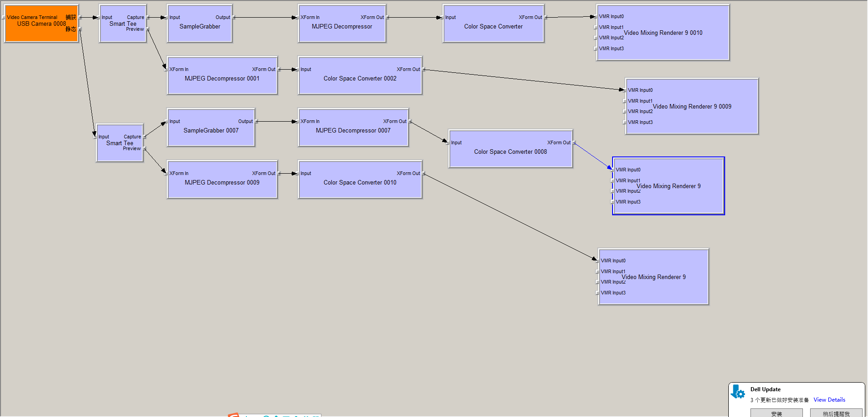Select the SampleGrabber filter block
This screenshot has width=868, height=417.
[199, 26]
